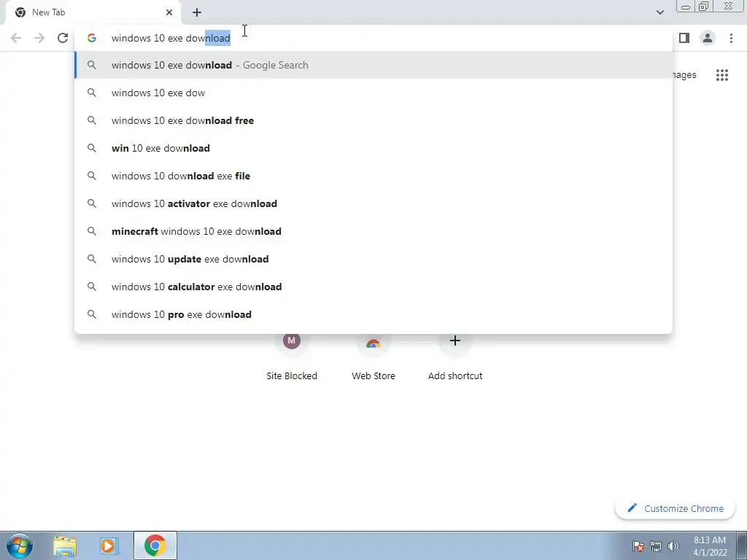Click the Google G icon in the address bar
Screen dimensions: 747x560
tap(91, 38)
